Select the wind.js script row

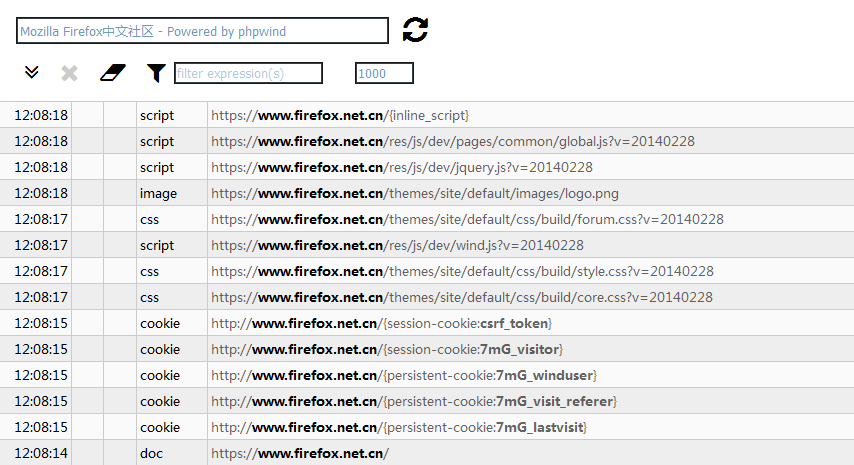[x=427, y=245]
